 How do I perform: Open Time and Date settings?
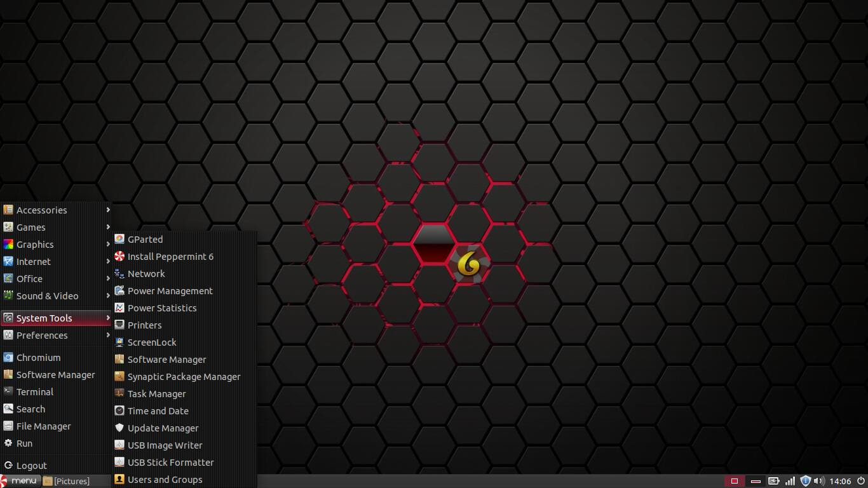(x=184, y=411)
